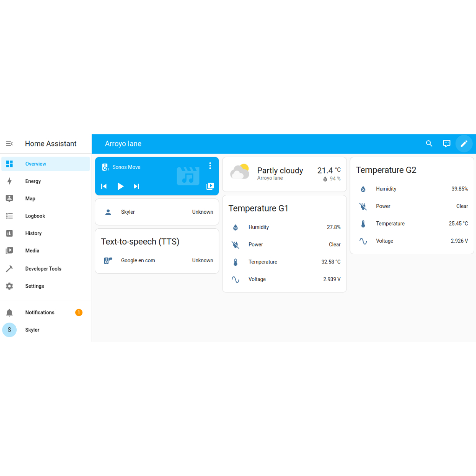Open Settings from the sidebar
This screenshot has width=476, height=476.
click(x=9, y=286)
